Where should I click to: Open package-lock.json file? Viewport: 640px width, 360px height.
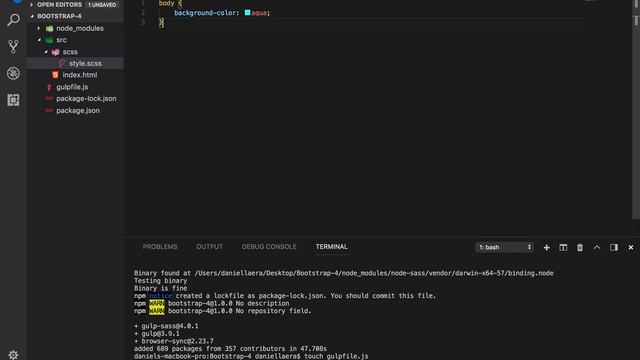[86, 98]
